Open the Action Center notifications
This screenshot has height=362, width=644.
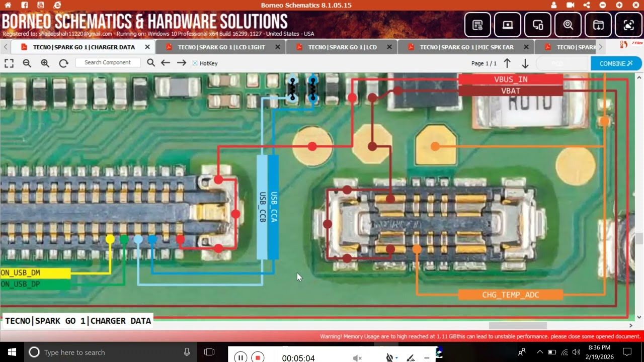tap(627, 352)
